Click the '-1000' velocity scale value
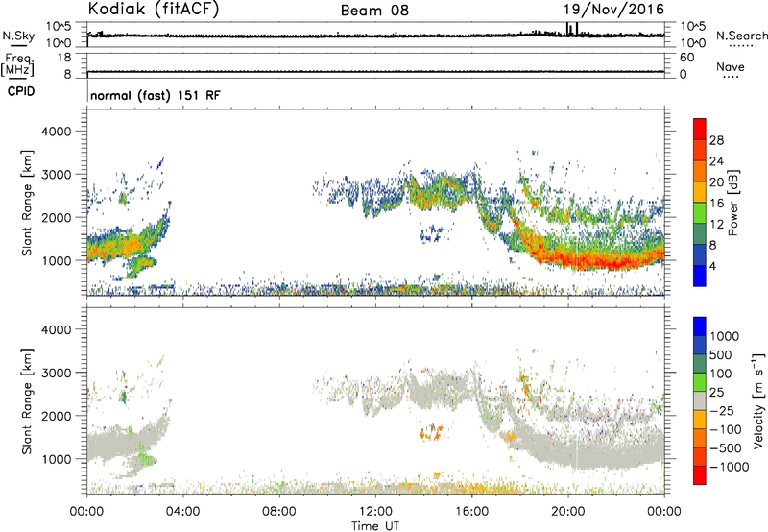This screenshot has width=768, height=532. click(729, 467)
